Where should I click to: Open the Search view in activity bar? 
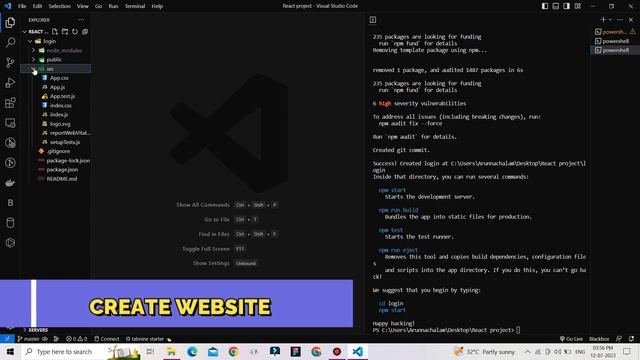click(10, 42)
